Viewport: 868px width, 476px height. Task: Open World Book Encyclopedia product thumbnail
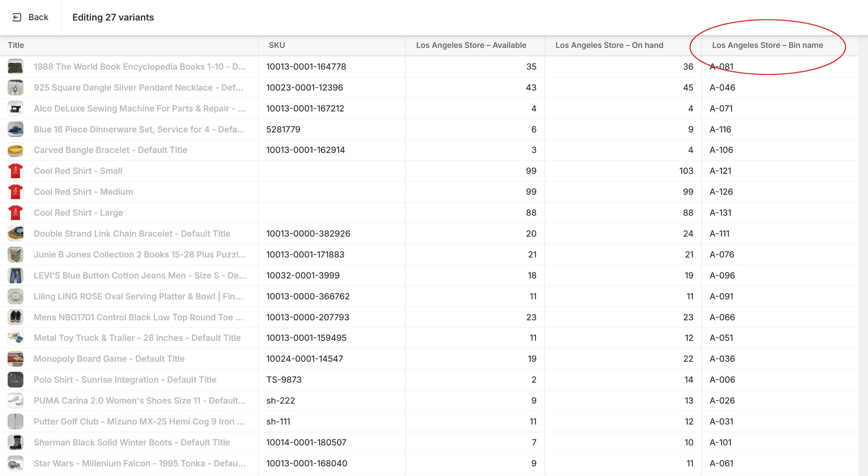tap(15, 67)
